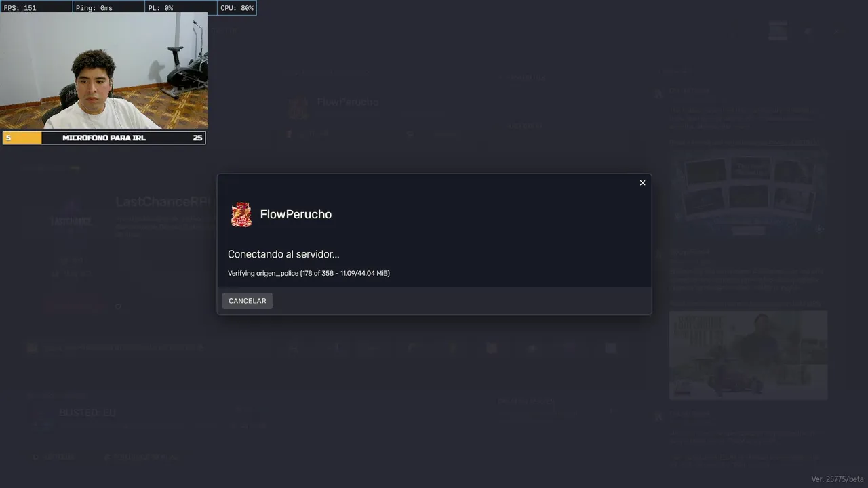This screenshot has height=488, width=868.
Task: Click the dimmed FlowPerucho entry behind dialog
Action: 347,102
